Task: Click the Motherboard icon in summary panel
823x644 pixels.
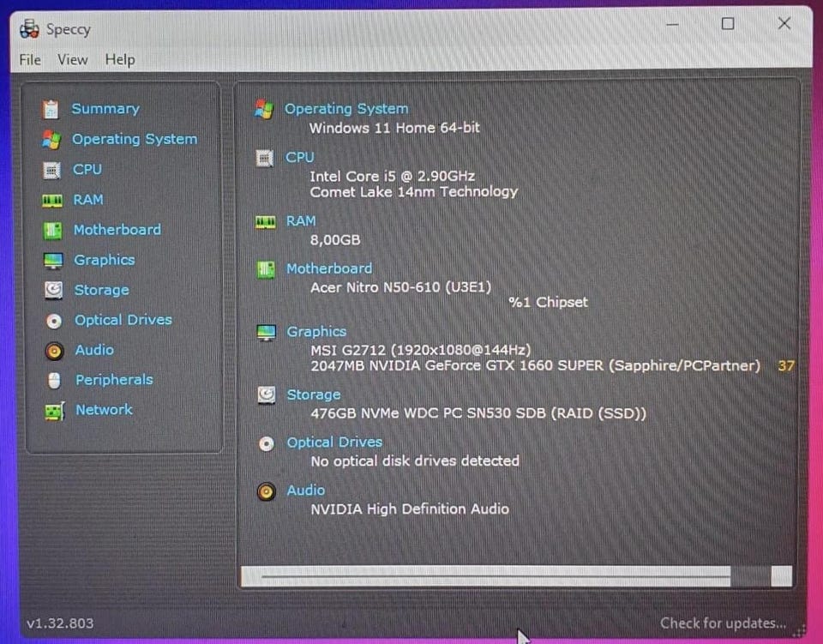Action: click(266, 270)
